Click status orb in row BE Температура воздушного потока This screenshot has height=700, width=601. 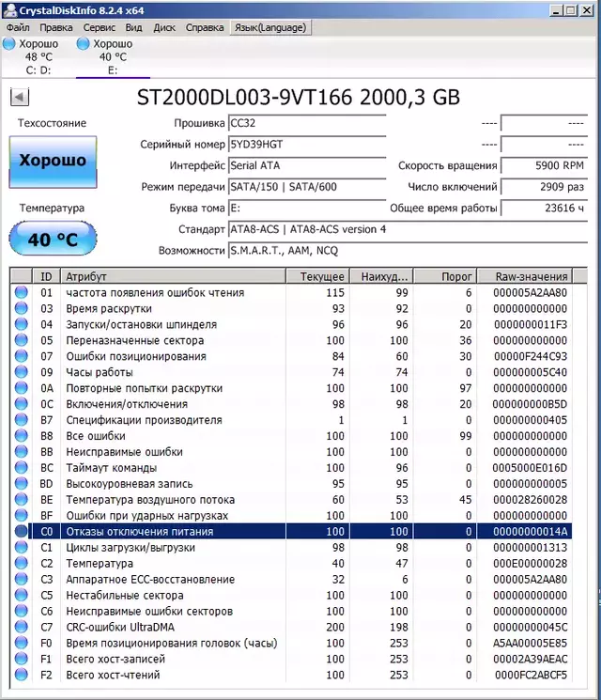click(21, 500)
